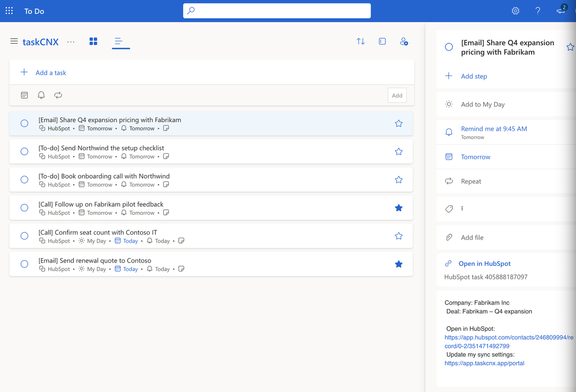Complete Follow up on Fabrikam pilot feedback task
The width and height of the screenshot is (576, 392).
(24, 208)
